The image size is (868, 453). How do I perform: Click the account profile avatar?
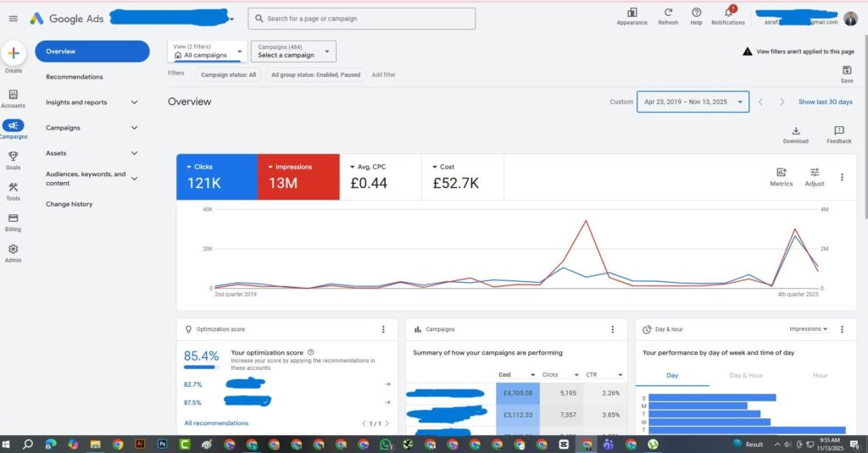pos(851,19)
